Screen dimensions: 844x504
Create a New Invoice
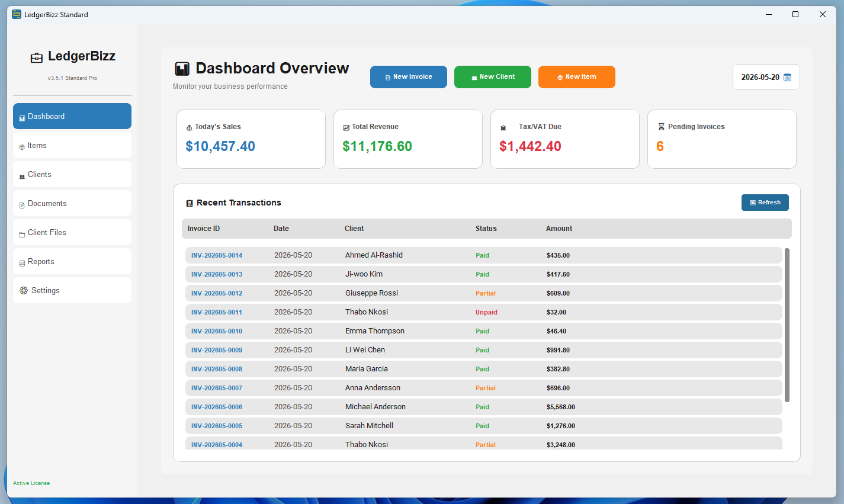pyautogui.click(x=409, y=77)
